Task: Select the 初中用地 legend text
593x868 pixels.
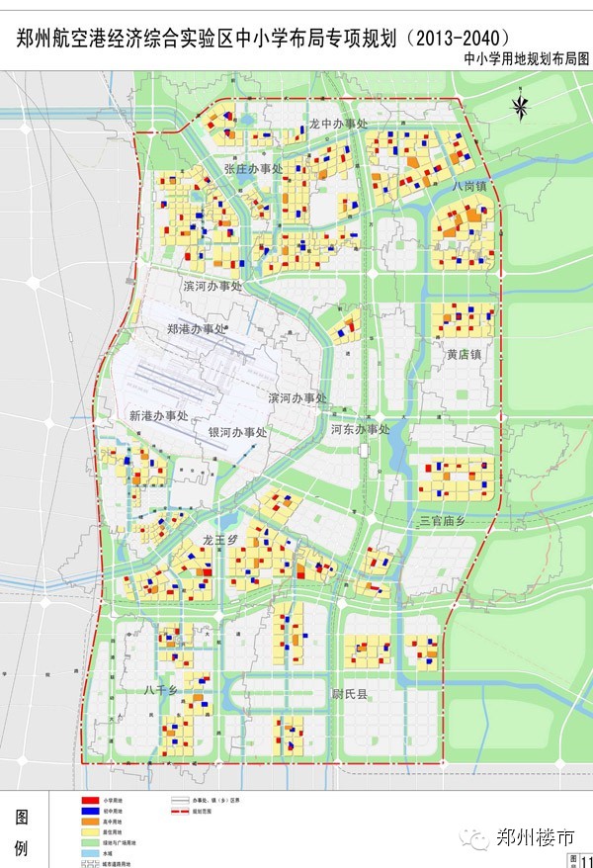Action: pyautogui.click(x=113, y=811)
